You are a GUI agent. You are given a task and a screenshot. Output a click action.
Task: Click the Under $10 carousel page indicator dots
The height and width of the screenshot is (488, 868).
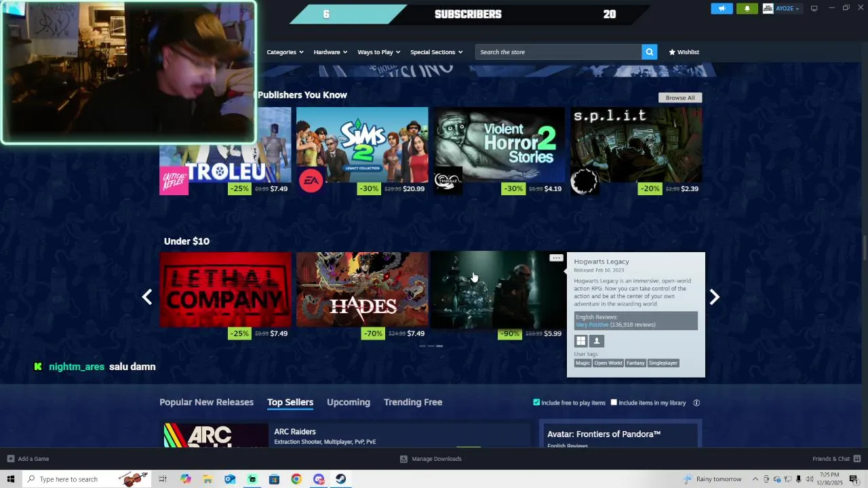[431, 346]
